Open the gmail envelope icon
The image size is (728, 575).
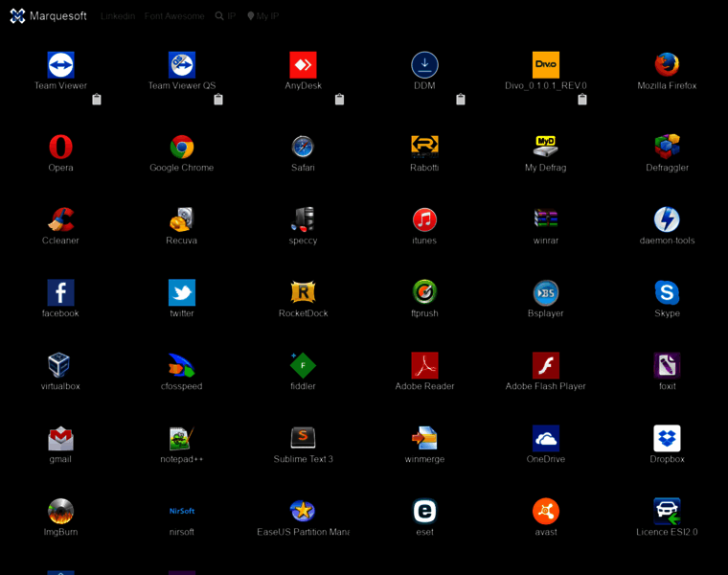point(60,439)
